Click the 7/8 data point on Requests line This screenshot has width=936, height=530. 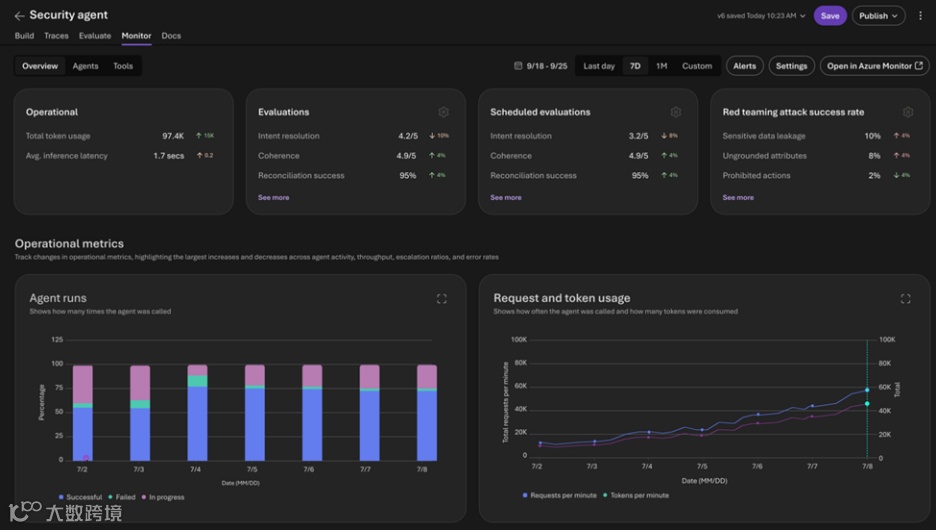(x=867, y=390)
